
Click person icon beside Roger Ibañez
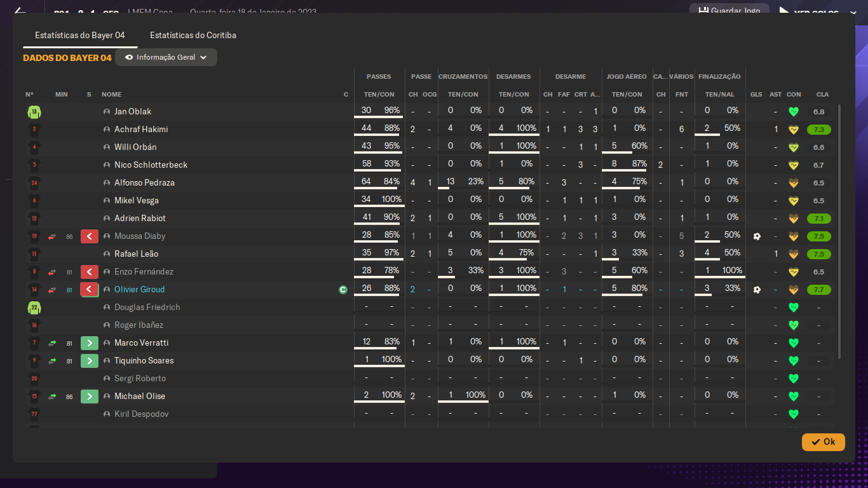(x=107, y=325)
